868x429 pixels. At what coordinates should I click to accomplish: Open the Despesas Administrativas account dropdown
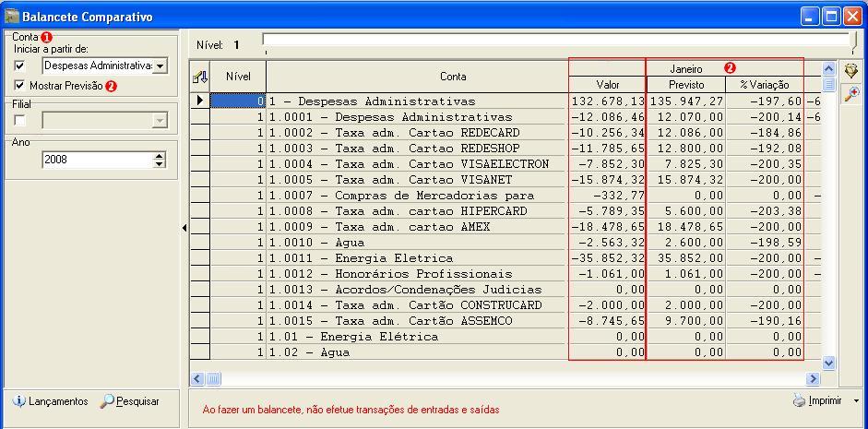(x=160, y=66)
